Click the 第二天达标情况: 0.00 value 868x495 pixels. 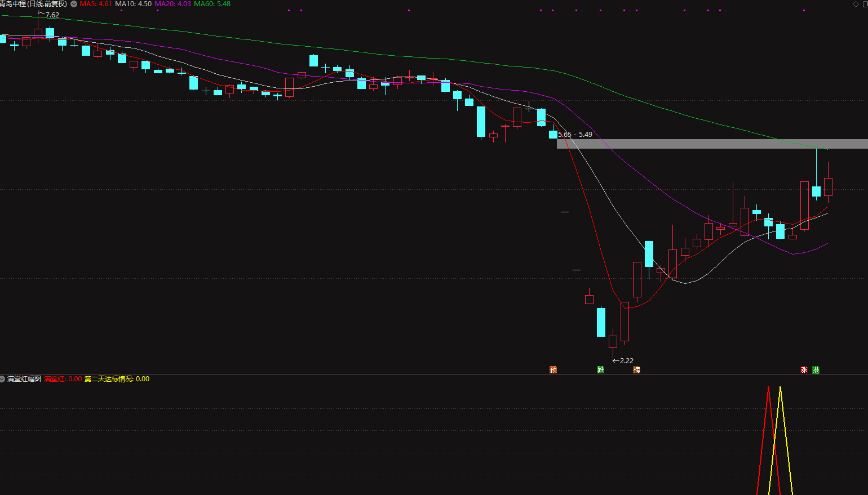[x=117, y=379]
